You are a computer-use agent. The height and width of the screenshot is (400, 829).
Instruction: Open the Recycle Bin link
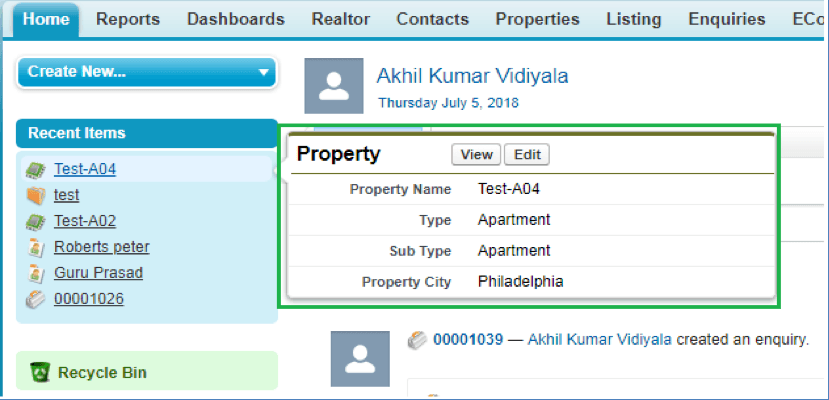coord(102,373)
